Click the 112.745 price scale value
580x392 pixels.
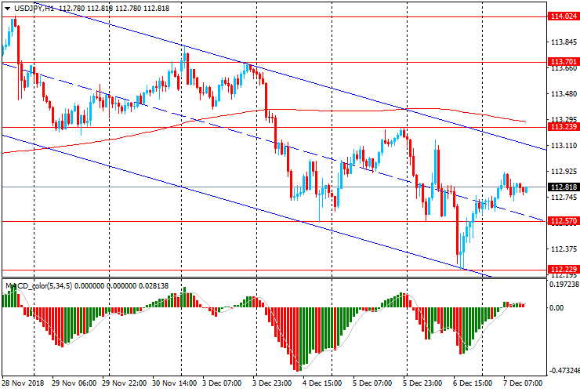coord(564,198)
